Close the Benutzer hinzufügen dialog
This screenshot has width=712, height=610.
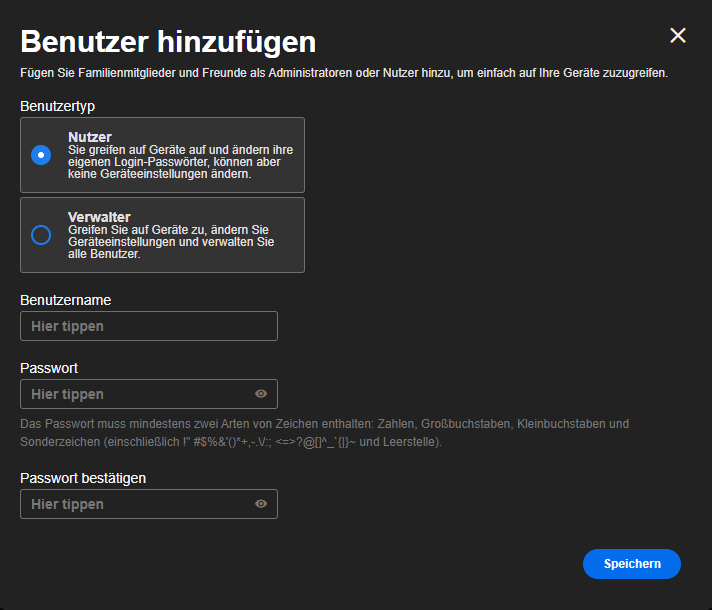(x=677, y=35)
